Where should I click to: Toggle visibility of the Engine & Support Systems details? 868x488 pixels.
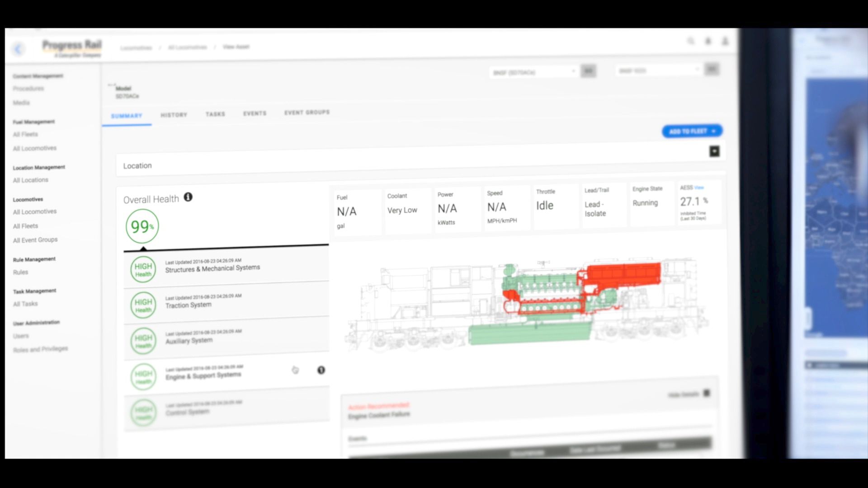(296, 370)
